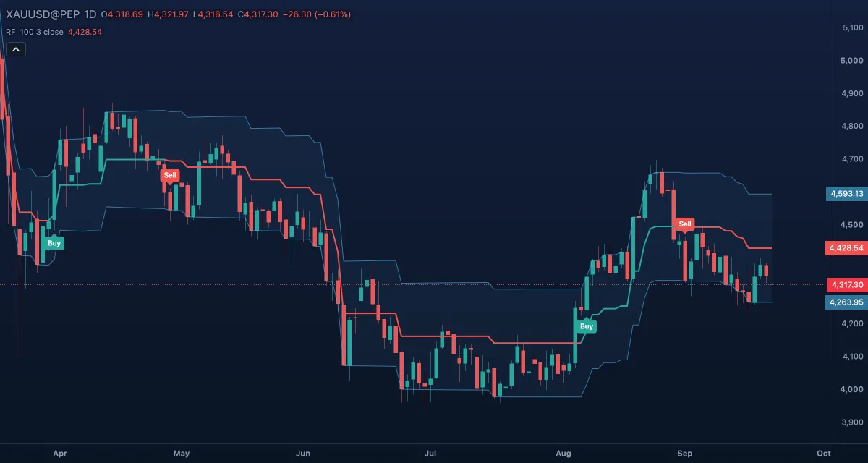Click the Sep label on the time axis
The width and height of the screenshot is (868, 463).
coord(684,454)
